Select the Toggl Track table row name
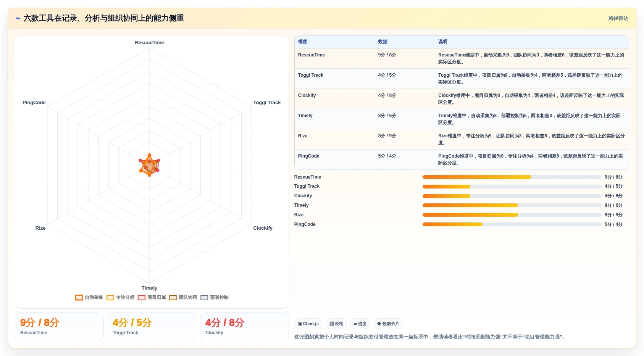 [311, 75]
